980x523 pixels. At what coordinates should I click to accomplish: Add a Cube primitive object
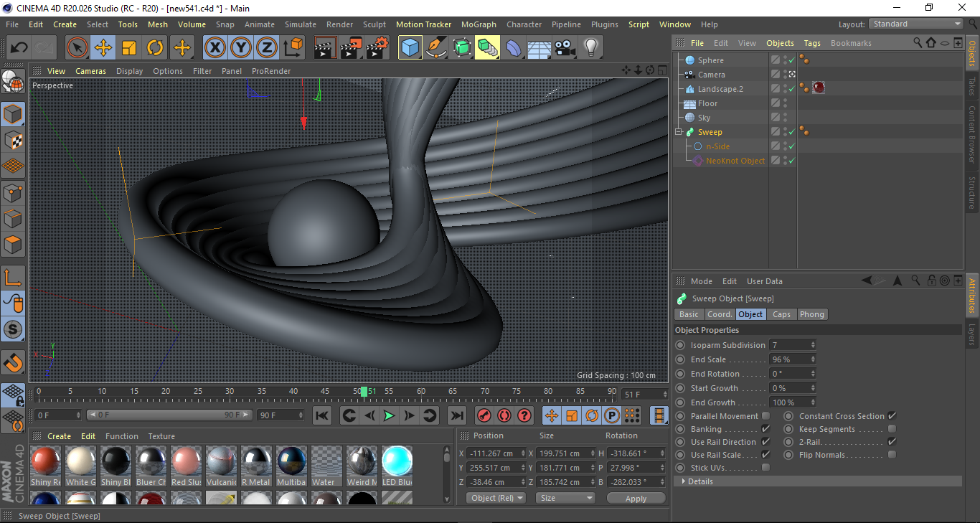click(x=410, y=48)
